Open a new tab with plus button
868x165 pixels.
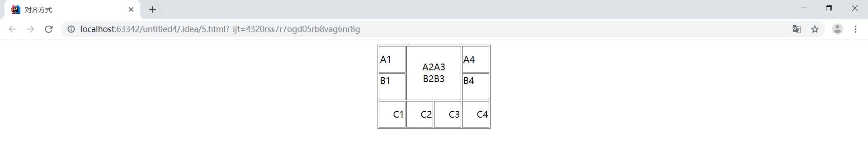[152, 9]
